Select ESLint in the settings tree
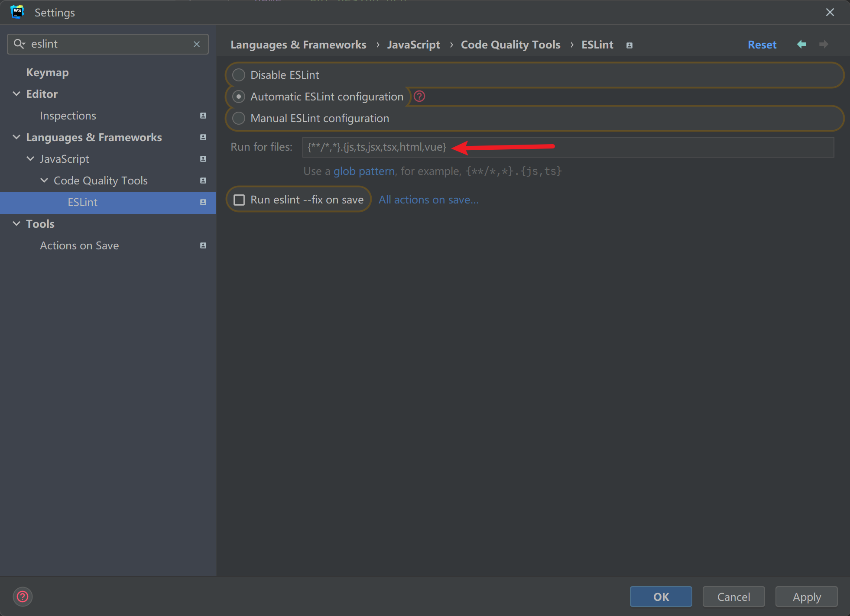The image size is (850, 616). click(83, 202)
